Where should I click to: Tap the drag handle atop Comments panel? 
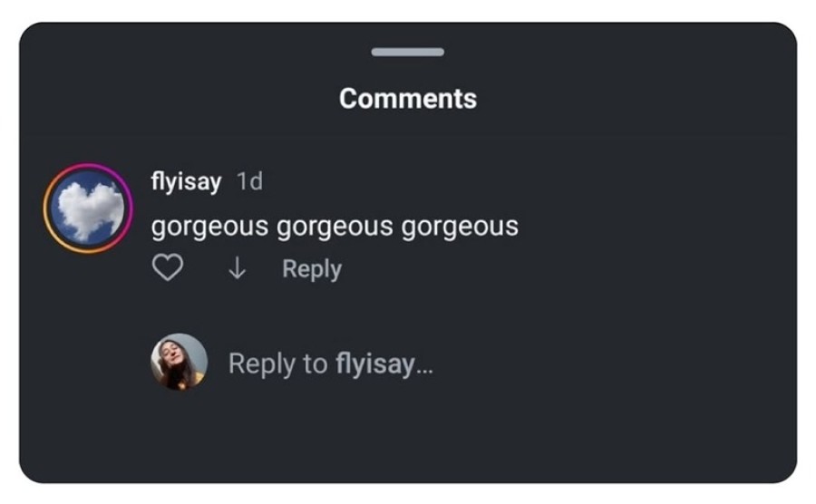(x=407, y=53)
